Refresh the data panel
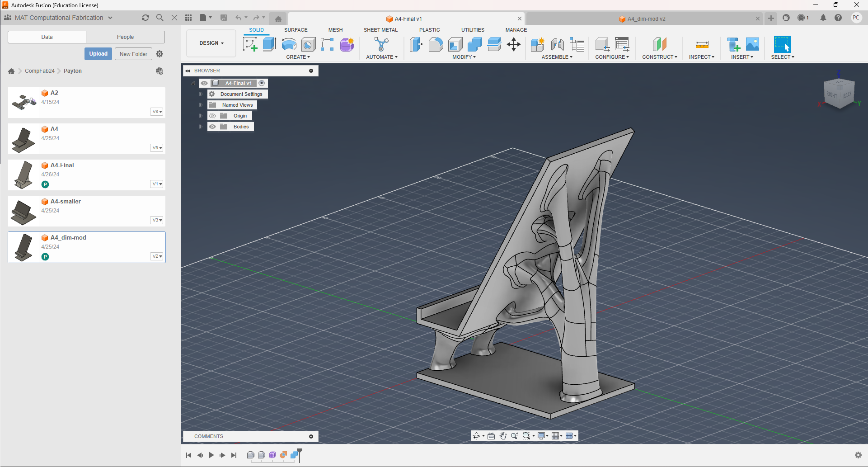 click(145, 18)
